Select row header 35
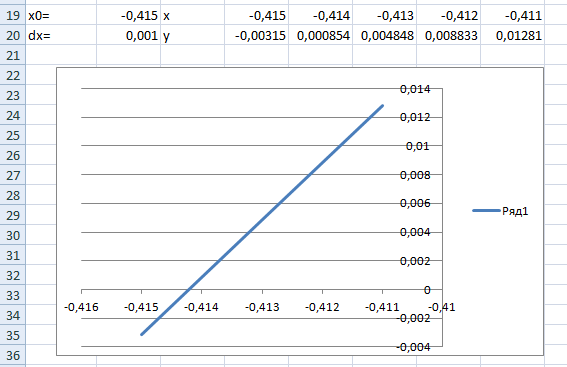Screen dimensions: 567x367 [x=13, y=335]
